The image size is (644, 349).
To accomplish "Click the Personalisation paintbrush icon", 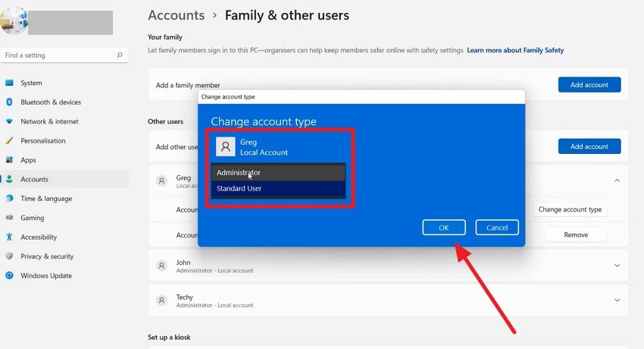I will 9,140.
